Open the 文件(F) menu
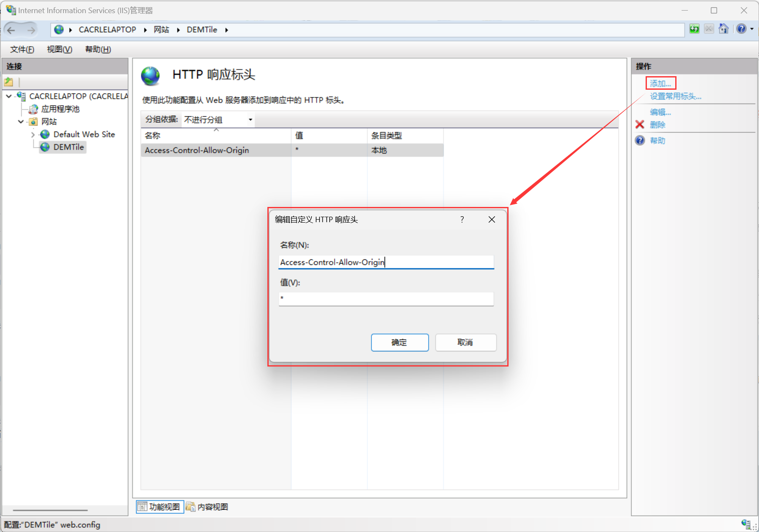The height and width of the screenshot is (532, 759). coord(22,50)
